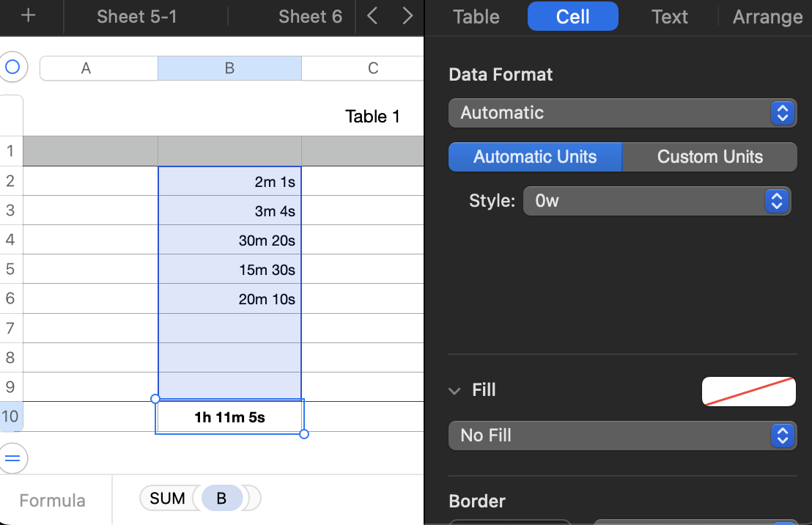The width and height of the screenshot is (812, 525).
Task: Collapse the Fill section chevron
Action: pyautogui.click(x=455, y=391)
